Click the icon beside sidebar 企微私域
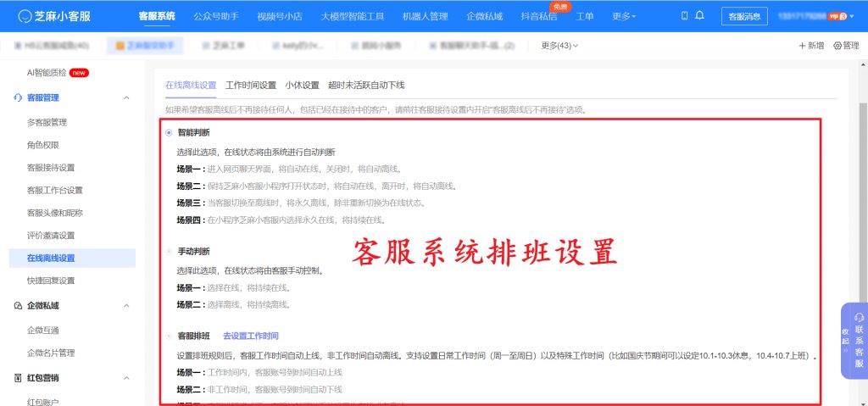The image size is (868, 406). coord(17,305)
